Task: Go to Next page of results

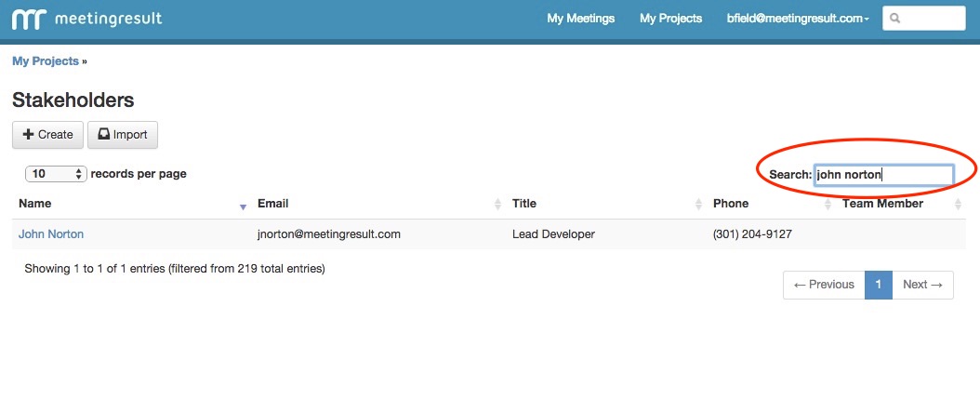Action: pos(922,285)
